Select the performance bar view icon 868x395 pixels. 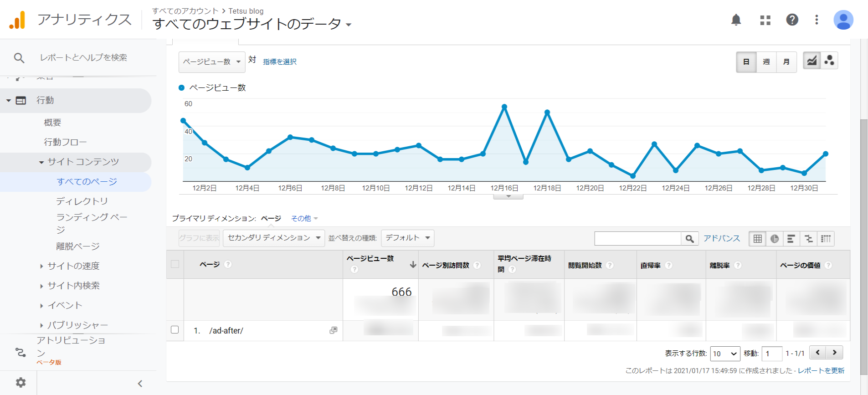tap(791, 239)
